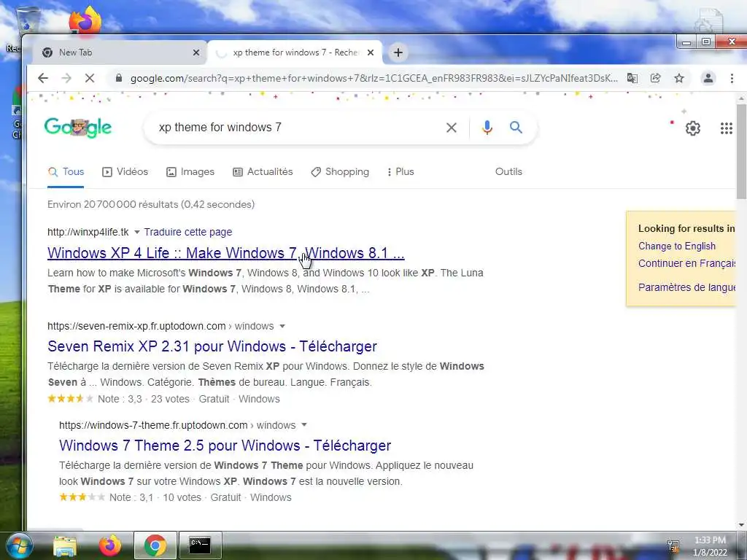Expand the arrow next to windows-7-theme.fr.uptodown.com

coord(304,425)
